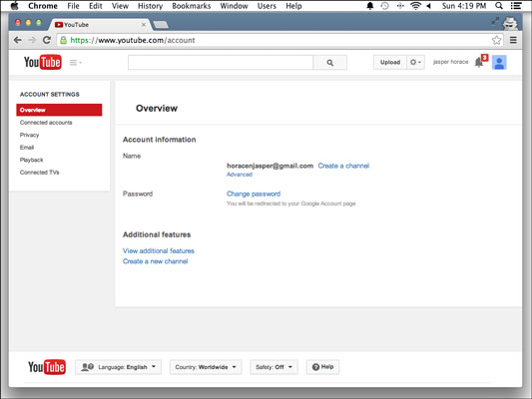532x399 pixels.
Task: Click Create a new channel link
Action: click(x=155, y=261)
